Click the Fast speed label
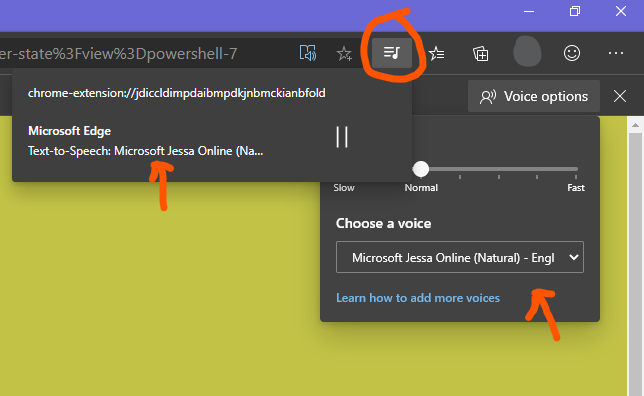 point(576,188)
